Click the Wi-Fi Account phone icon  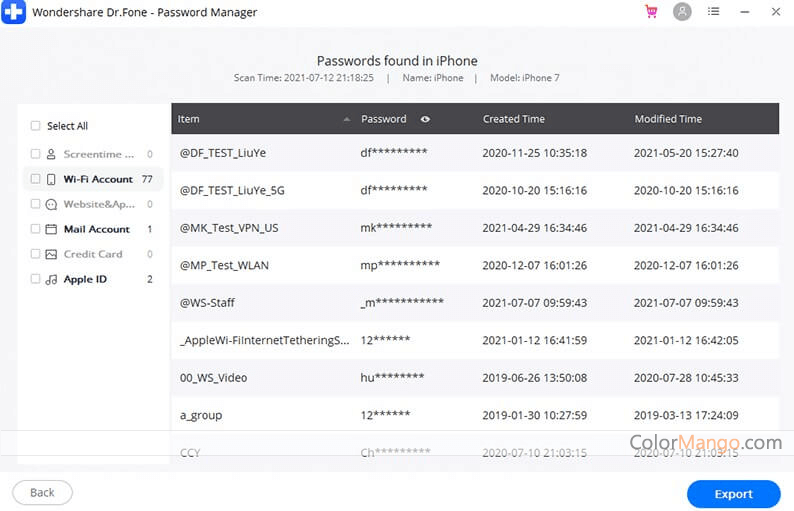pyautogui.click(x=51, y=179)
